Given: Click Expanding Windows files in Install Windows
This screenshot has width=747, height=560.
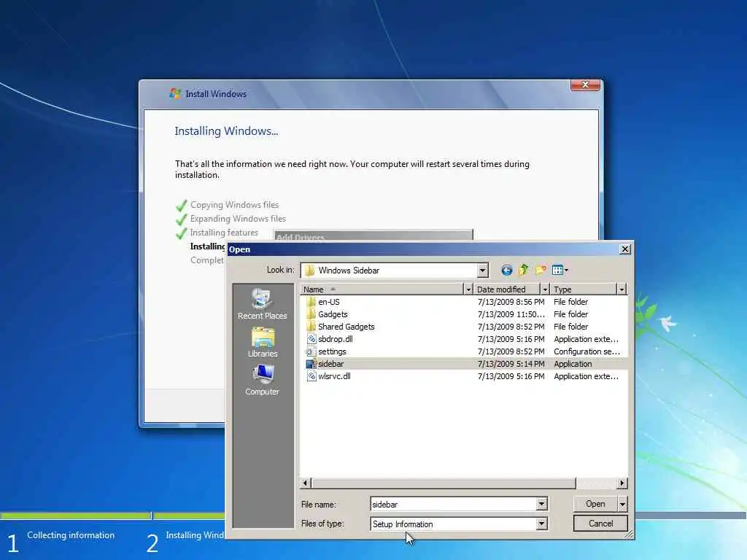Looking at the screenshot, I should point(238,219).
